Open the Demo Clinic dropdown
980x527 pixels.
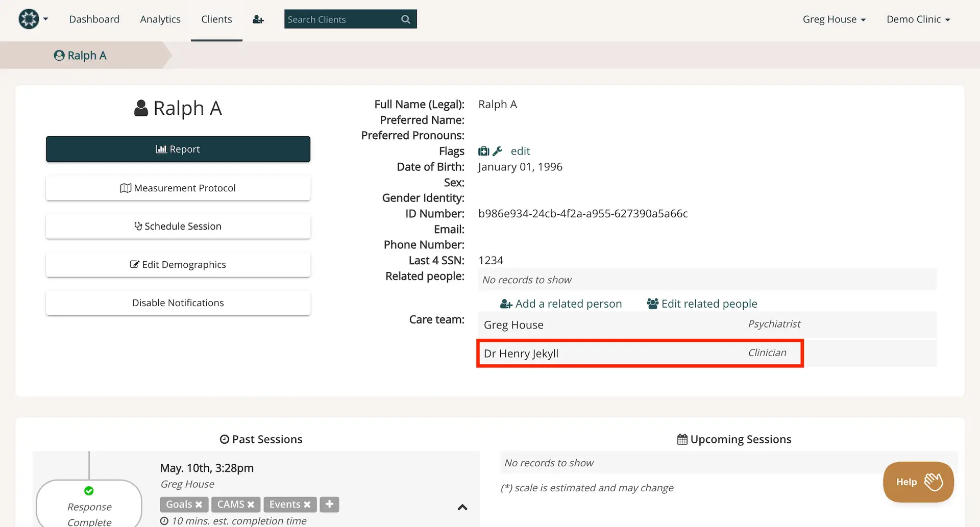click(918, 19)
